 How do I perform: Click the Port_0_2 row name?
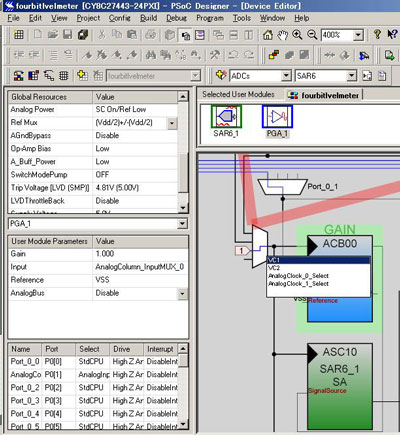click(25, 388)
